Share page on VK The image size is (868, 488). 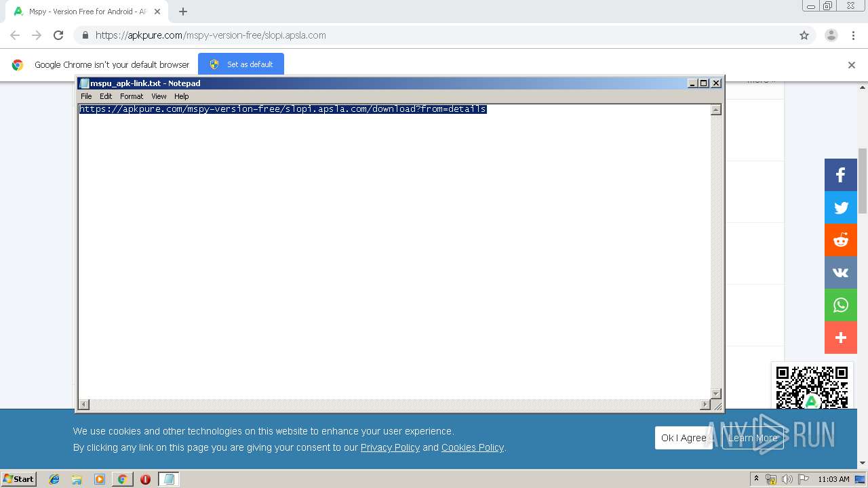841,272
